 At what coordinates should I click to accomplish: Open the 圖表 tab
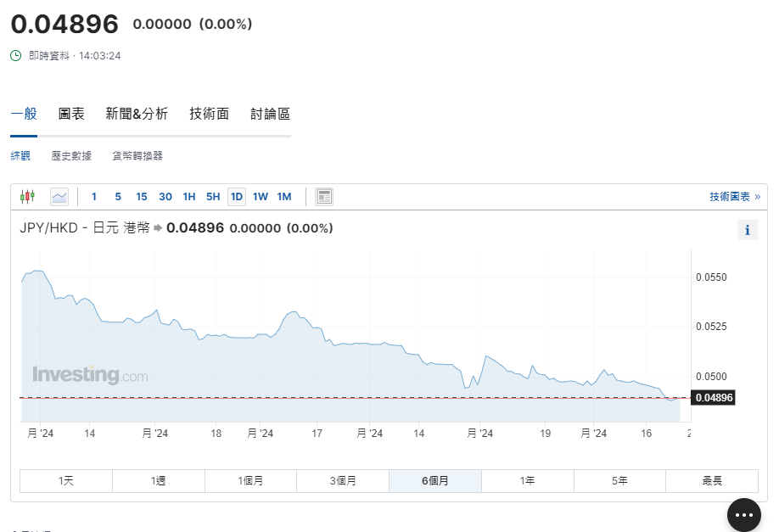click(x=71, y=114)
